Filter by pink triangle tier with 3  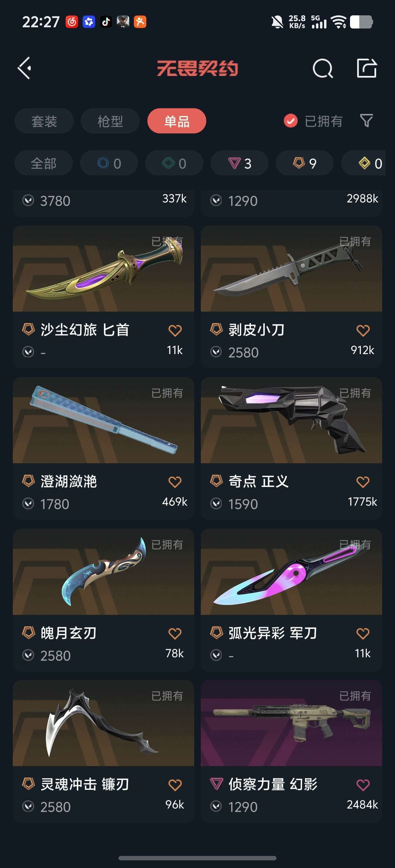point(240,163)
